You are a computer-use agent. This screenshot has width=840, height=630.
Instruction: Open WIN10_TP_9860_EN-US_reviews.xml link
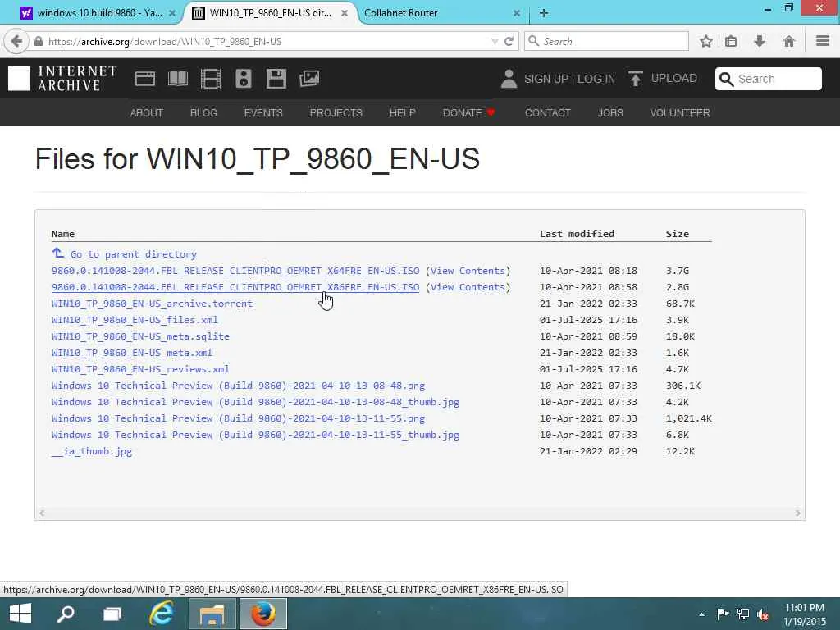pos(140,369)
